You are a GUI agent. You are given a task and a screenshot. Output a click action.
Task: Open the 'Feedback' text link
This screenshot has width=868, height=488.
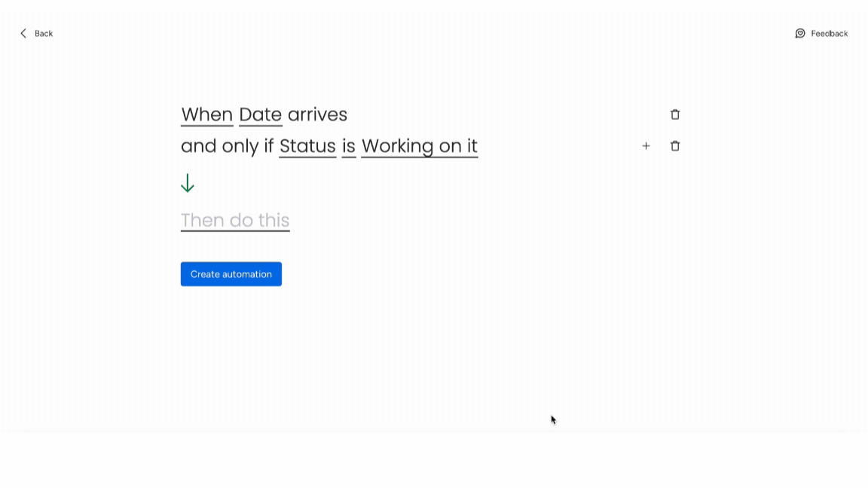(830, 34)
